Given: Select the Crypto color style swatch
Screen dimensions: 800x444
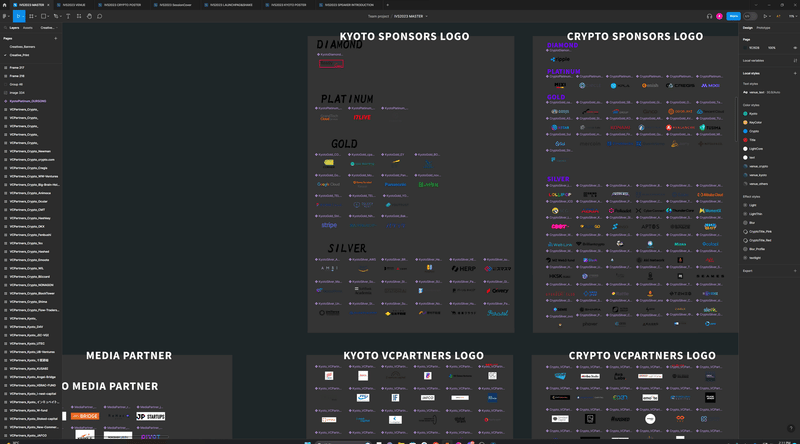Looking at the screenshot, I should pyautogui.click(x=745, y=131).
